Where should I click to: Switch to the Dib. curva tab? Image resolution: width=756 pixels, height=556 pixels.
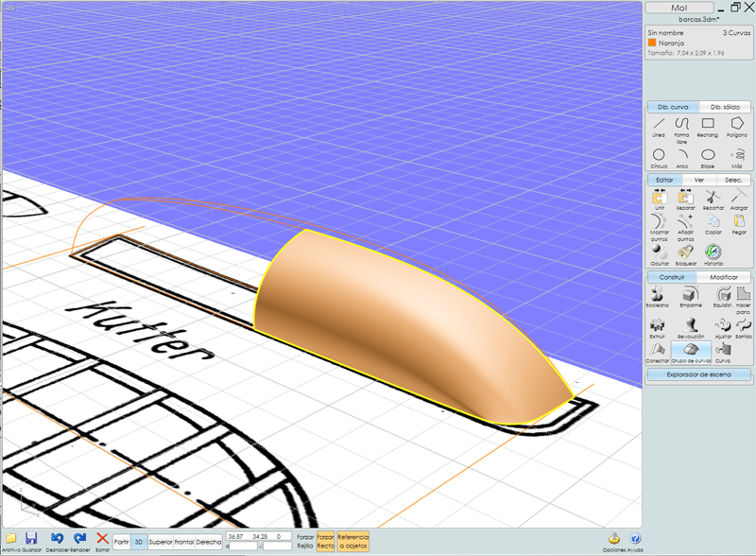point(673,107)
